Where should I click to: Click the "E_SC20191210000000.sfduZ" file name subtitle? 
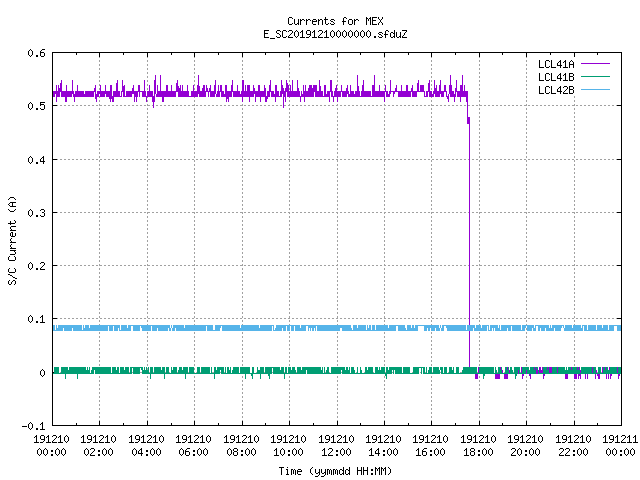[335, 34]
